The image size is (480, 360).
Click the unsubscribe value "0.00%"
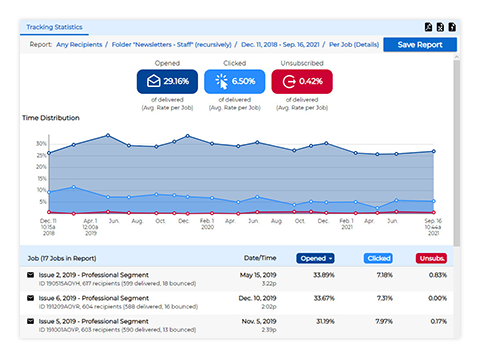437,298
